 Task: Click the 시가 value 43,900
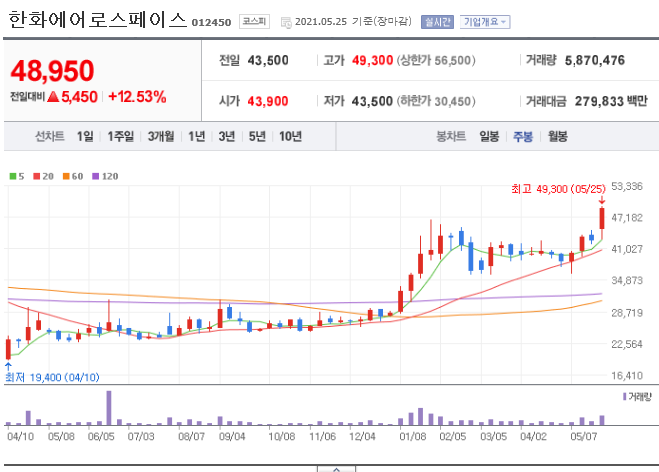(x=268, y=101)
